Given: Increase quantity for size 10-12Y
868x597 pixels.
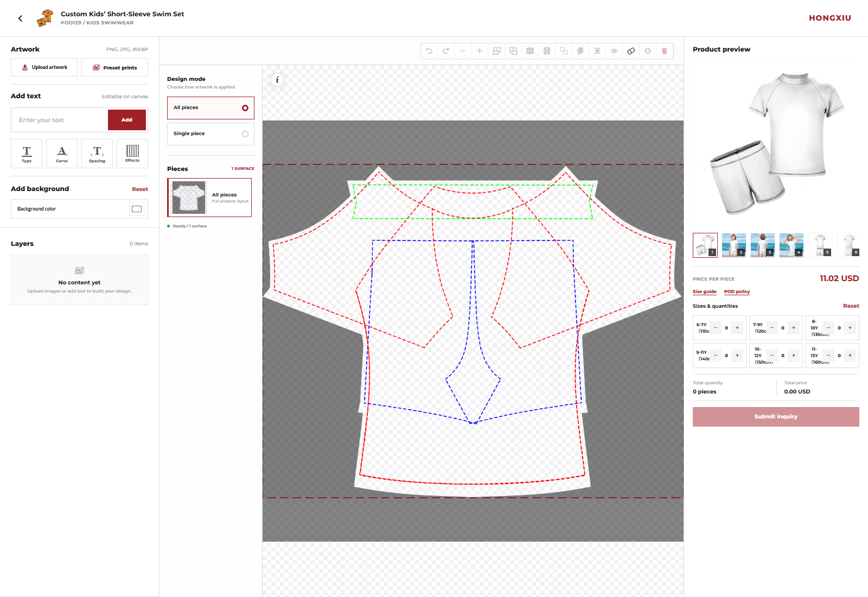Looking at the screenshot, I should pos(794,355).
